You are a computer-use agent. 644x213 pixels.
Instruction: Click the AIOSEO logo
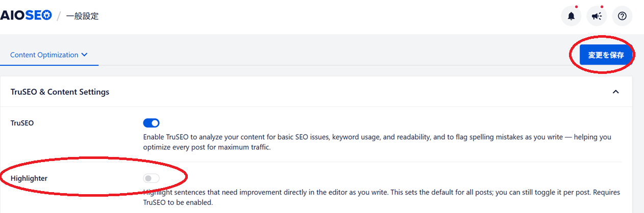tap(26, 16)
